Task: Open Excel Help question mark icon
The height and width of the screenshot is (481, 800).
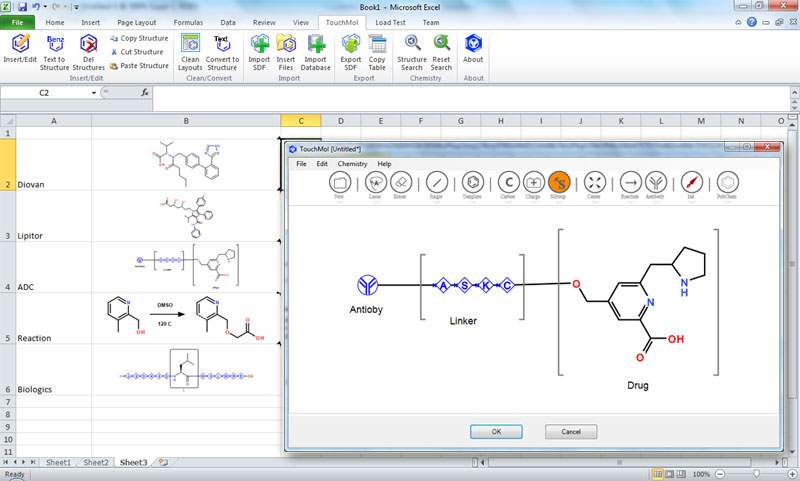Action: click(x=752, y=22)
